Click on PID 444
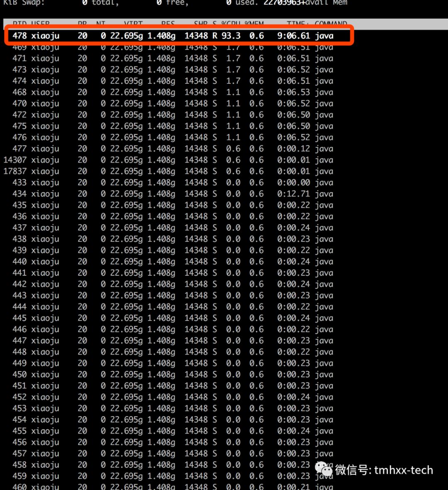The width and height of the screenshot is (448, 490). click(19, 306)
